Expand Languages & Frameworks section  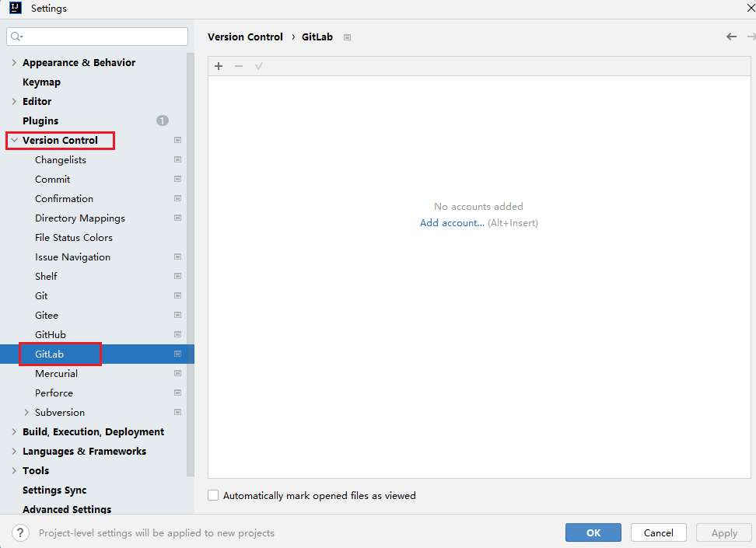14,451
